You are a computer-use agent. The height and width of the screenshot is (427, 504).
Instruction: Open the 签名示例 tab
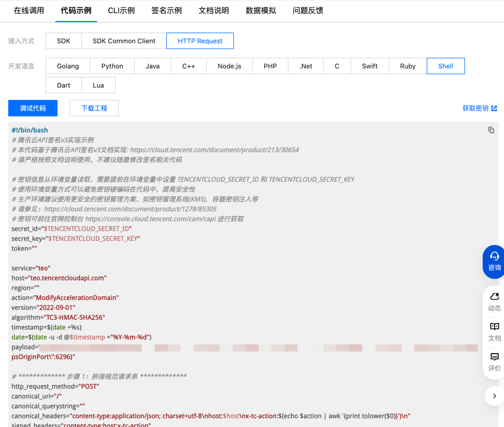coord(166,10)
